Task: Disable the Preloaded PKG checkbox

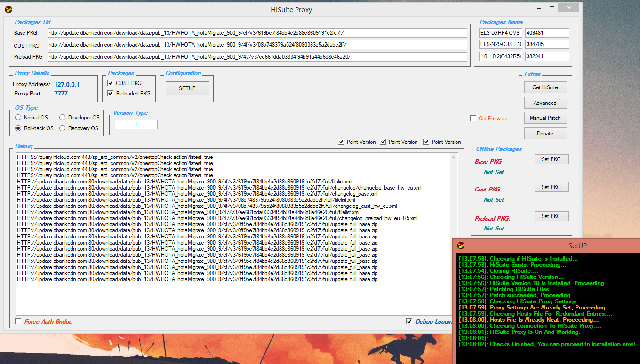Action: click(111, 93)
